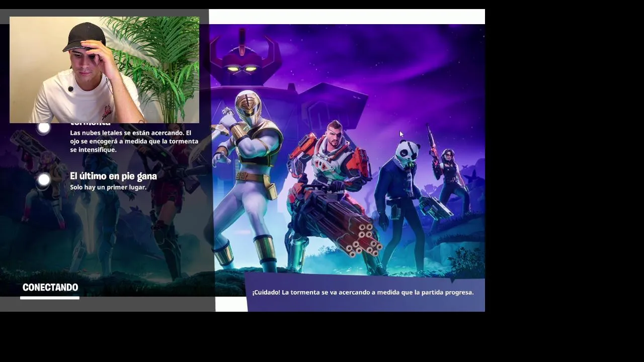Click the "Las nubes letales se están acercando" paragraph
The width and height of the screenshot is (644, 362).
point(134,141)
